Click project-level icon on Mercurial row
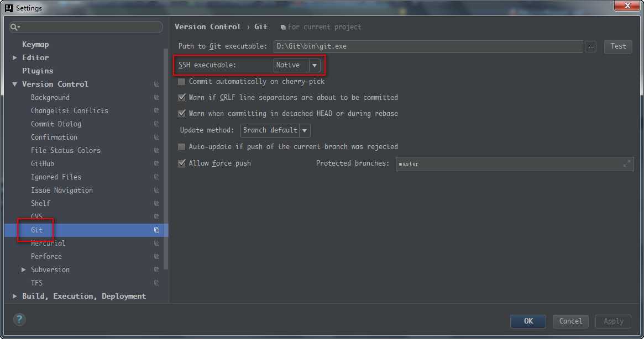The height and width of the screenshot is (339, 644). [x=156, y=243]
